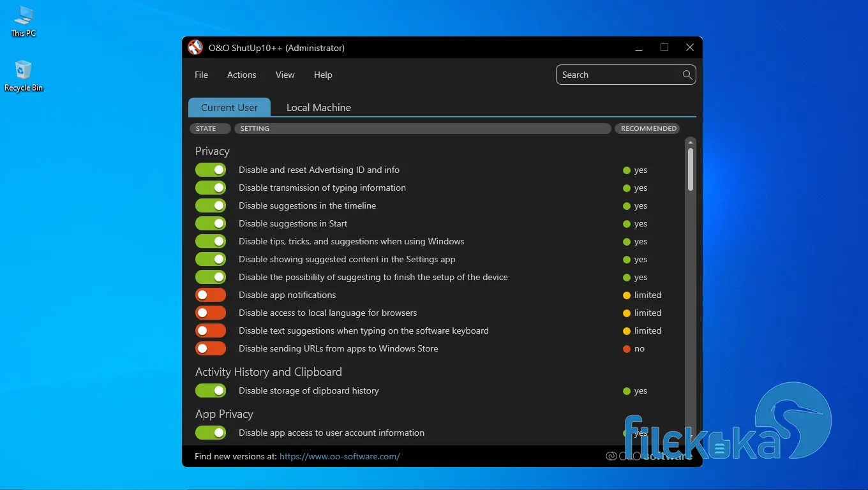The image size is (868, 490).
Task: Click 'Disable transmission of typing information' text
Action: [322, 188]
